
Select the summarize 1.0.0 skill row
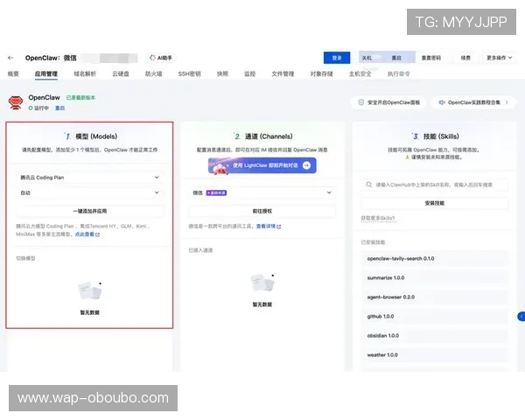[x=435, y=278]
